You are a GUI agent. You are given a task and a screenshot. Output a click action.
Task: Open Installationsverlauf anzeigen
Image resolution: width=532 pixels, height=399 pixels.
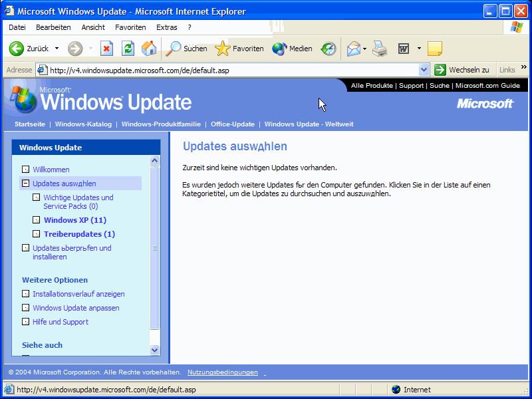point(78,294)
